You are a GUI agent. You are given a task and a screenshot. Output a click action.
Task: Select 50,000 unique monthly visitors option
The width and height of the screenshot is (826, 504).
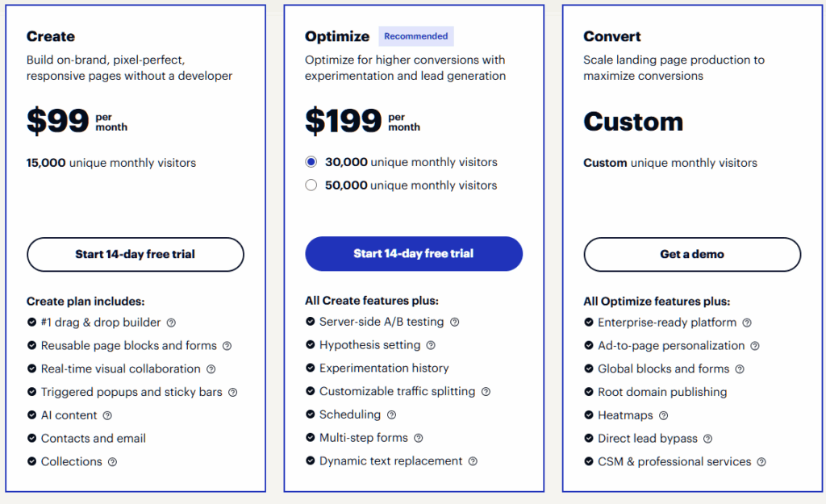point(311,185)
